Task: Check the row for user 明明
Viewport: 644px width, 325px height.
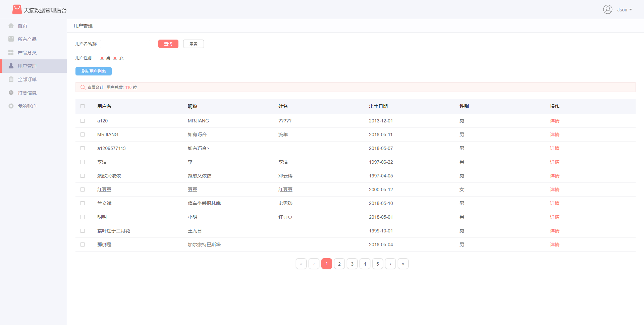Action: [x=83, y=217]
